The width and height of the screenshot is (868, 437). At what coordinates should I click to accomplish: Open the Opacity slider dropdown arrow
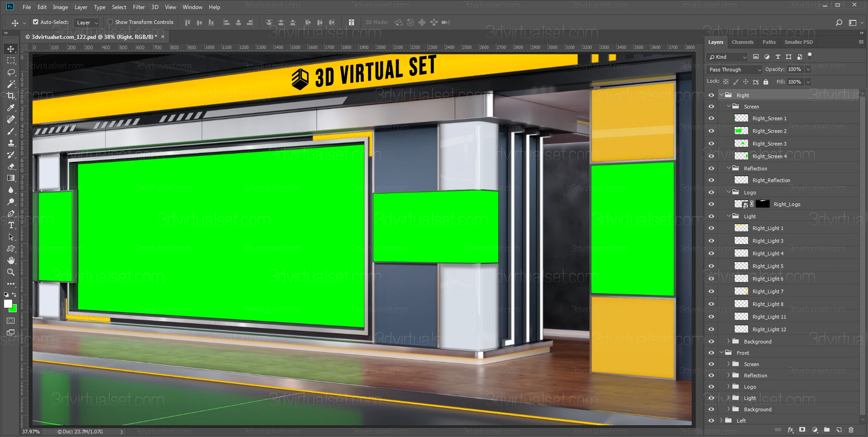[808, 70]
